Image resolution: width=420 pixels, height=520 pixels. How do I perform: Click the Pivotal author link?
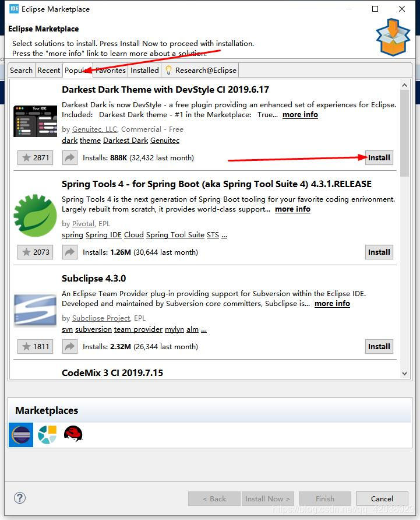[x=83, y=224]
